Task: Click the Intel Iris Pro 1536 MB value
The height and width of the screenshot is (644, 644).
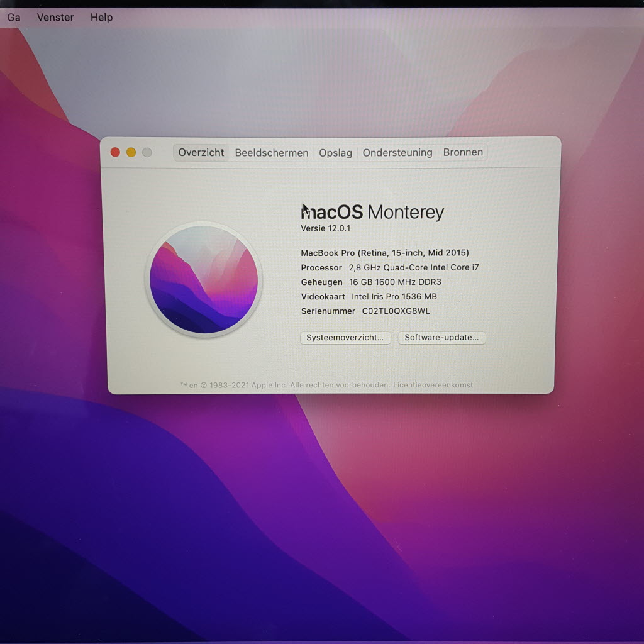Action: point(394,297)
